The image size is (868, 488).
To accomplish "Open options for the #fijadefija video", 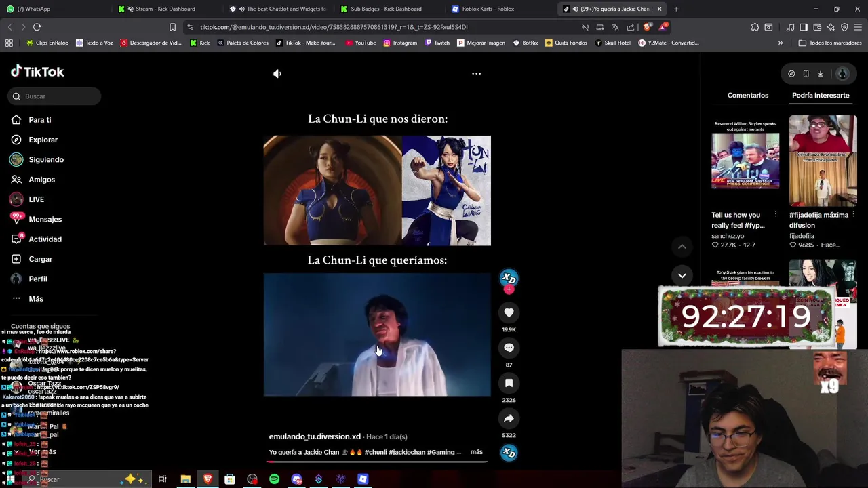I will tap(853, 215).
